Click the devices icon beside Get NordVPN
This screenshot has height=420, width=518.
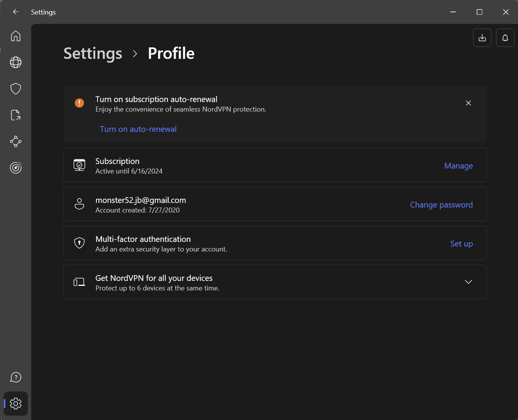tap(79, 282)
